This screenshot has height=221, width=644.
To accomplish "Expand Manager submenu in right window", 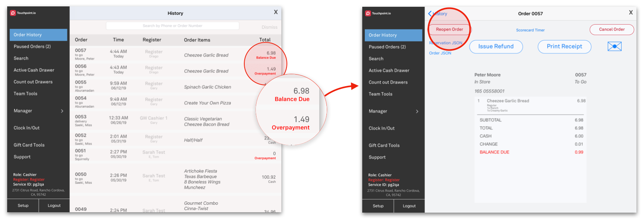I will (x=393, y=111).
